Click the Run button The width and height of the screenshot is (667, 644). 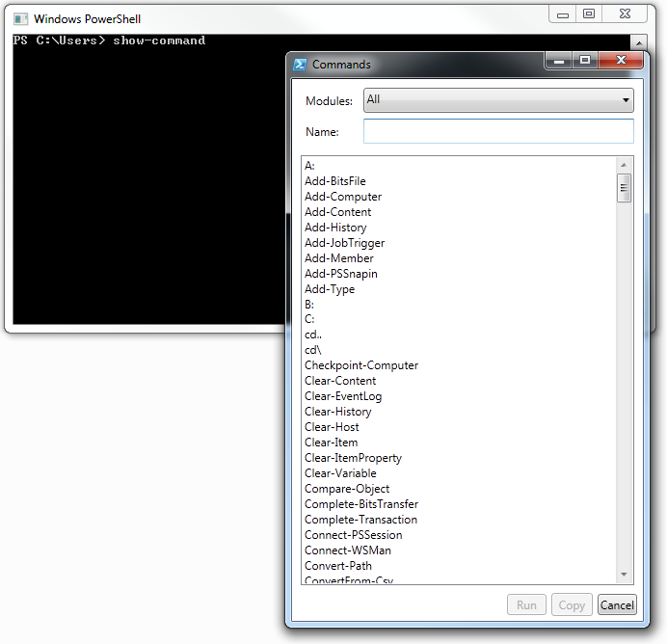click(x=526, y=604)
